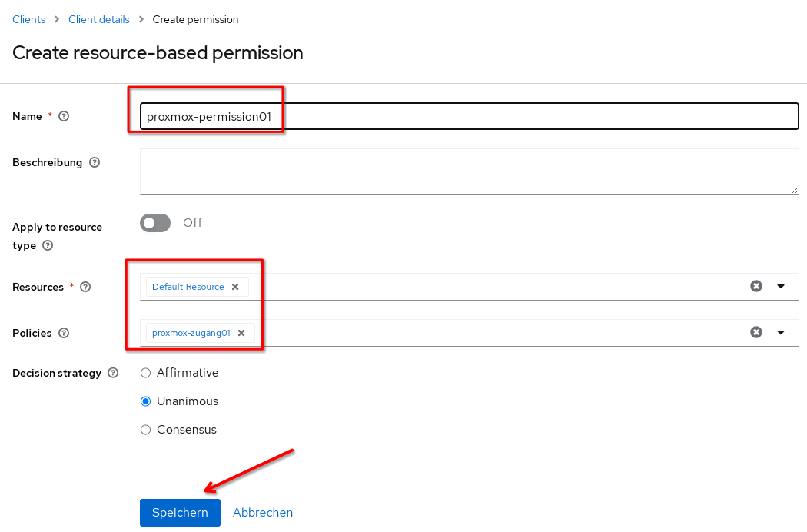Show help tooltip for Policies field

(64, 333)
